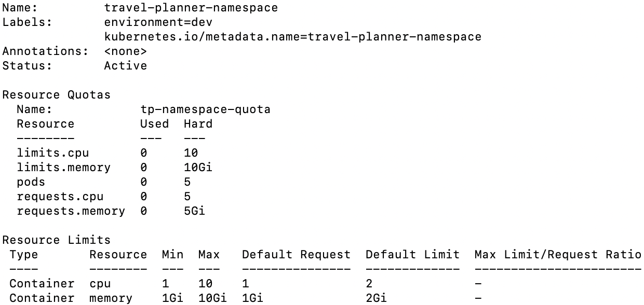This screenshot has width=644, height=305.
Task: Click the pods resource row label
Action: coord(31,182)
